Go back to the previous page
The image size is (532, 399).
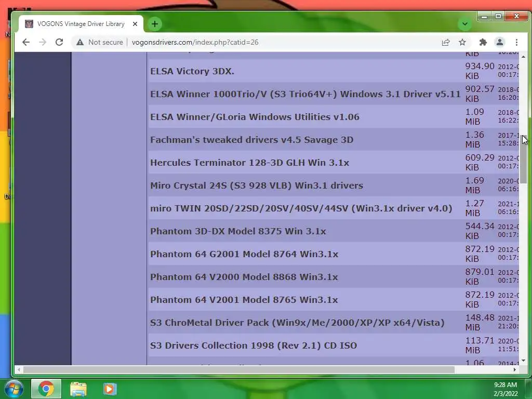coord(26,42)
